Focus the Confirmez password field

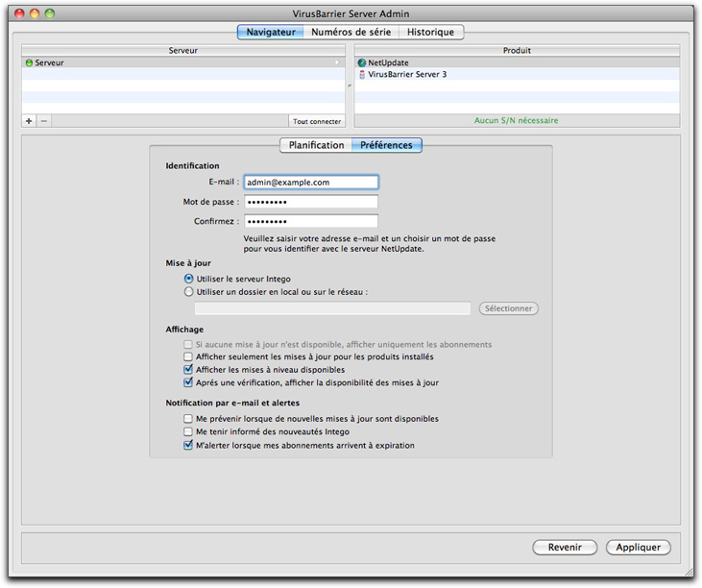click(311, 221)
